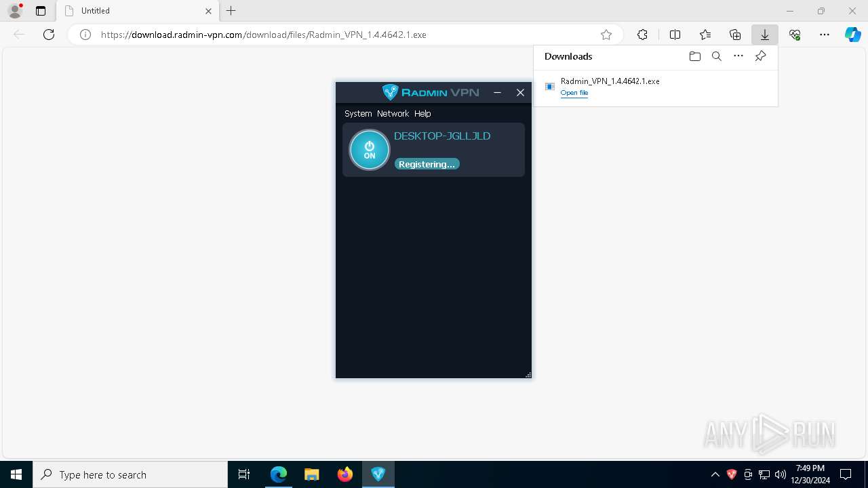Click the taskbar search box
Viewport: 868px width, 488px height.
(x=130, y=474)
